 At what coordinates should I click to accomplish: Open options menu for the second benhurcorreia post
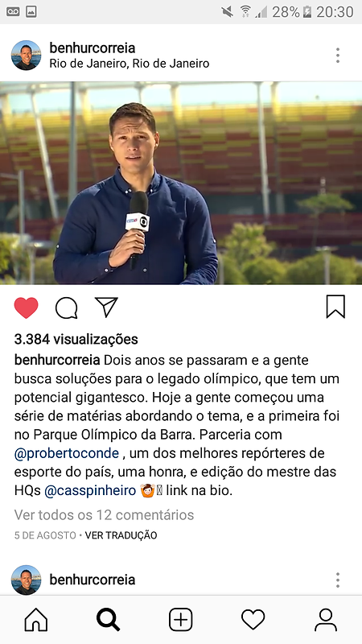[337, 580]
